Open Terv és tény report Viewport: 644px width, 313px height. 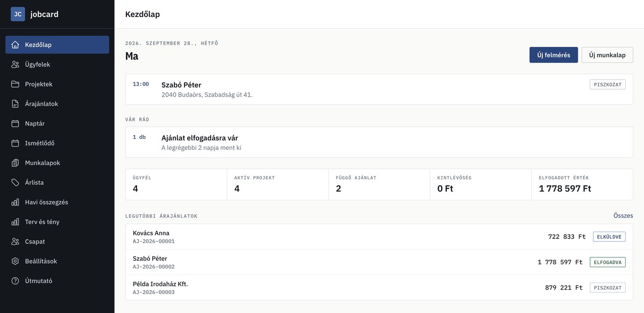[x=57, y=222]
